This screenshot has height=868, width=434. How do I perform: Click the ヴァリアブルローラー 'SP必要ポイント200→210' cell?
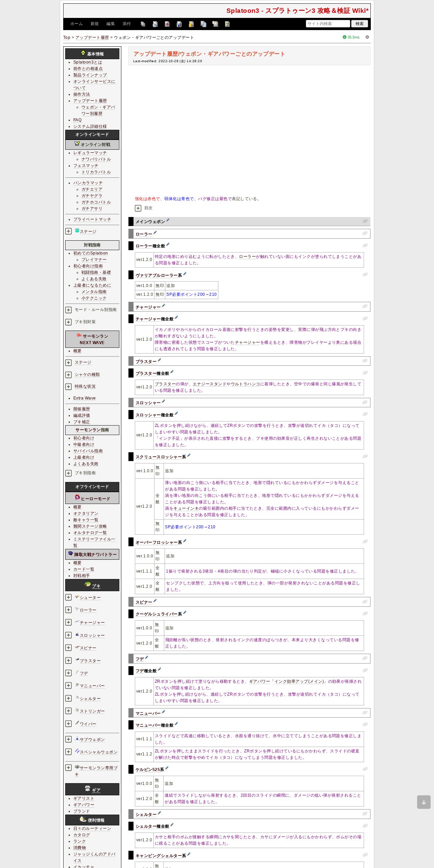[x=191, y=294]
